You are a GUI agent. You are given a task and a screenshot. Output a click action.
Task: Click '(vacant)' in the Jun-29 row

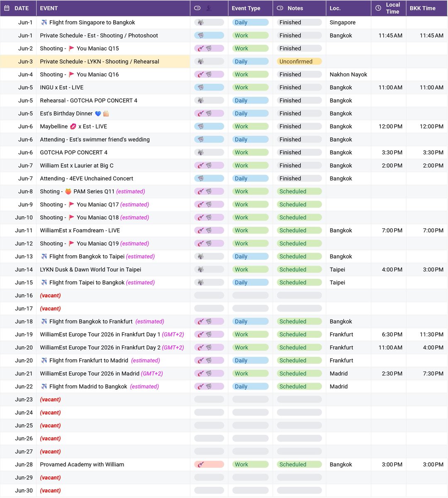click(x=50, y=478)
